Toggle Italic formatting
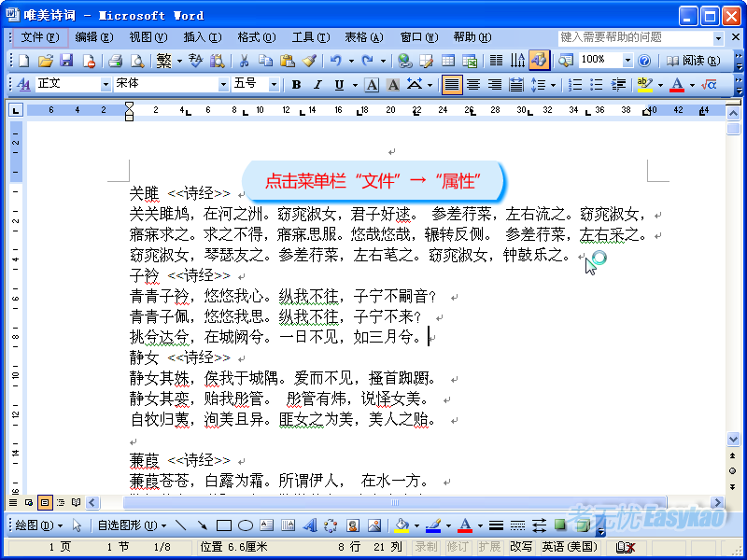 tap(317, 85)
